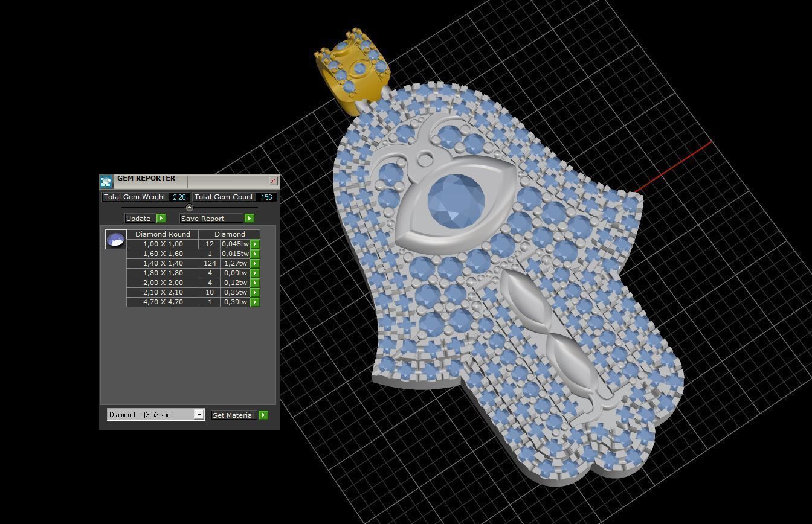Click the Set Material button label
Screen dimensions: 812x524
pyautogui.click(x=233, y=415)
